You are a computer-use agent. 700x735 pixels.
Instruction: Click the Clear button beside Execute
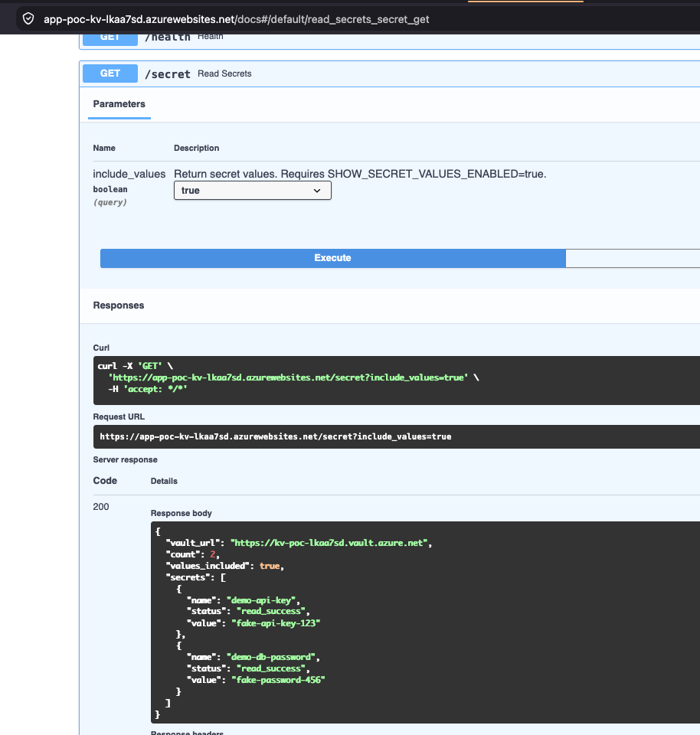coord(633,258)
